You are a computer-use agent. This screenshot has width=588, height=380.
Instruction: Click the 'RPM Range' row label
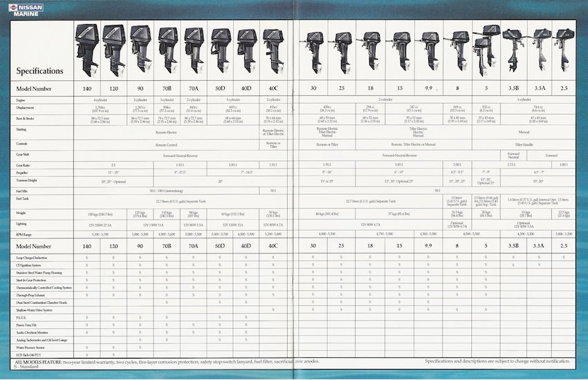[x=24, y=235]
